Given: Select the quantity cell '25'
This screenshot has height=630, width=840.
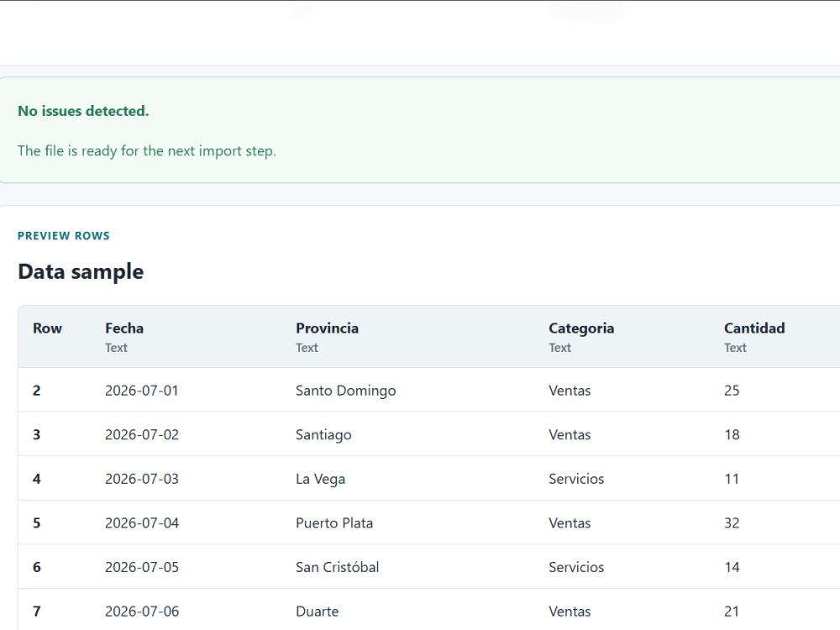Looking at the screenshot, I should pos(732,391).
